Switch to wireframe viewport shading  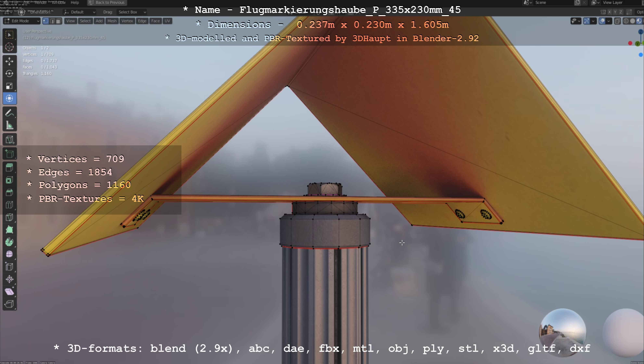click(x=626, y=21)
